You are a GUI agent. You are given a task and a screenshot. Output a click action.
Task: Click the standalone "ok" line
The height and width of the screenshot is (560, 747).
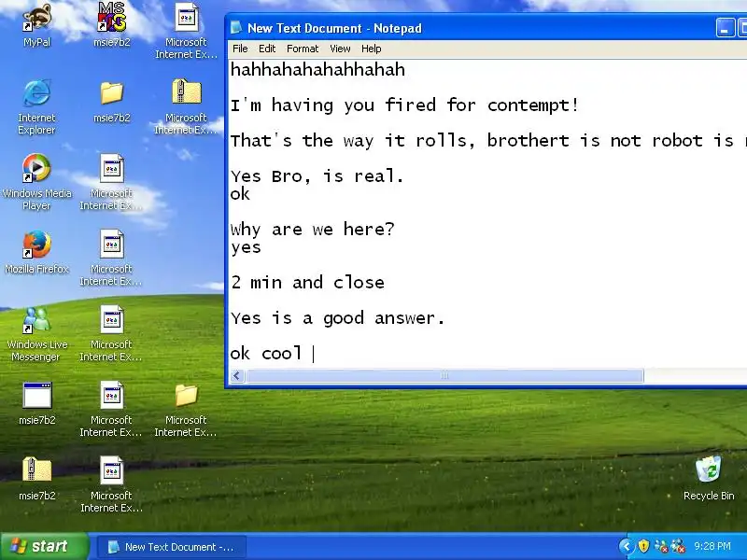pos(240,194)
